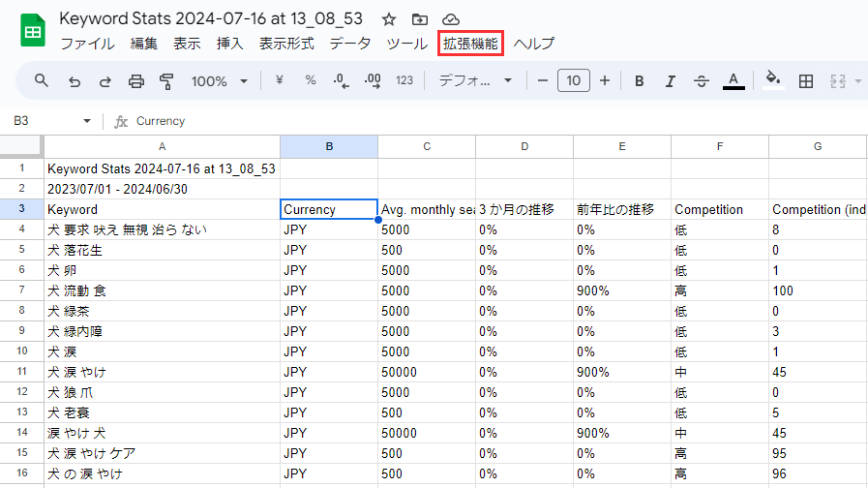Click the 3 か月の推移 header cell
The image size is (868, 488).
(x=524, y=209)
